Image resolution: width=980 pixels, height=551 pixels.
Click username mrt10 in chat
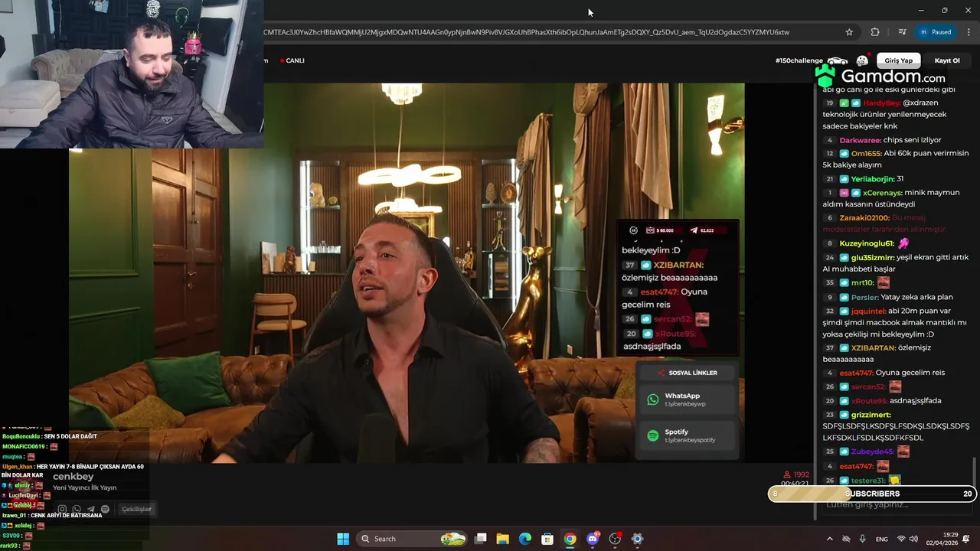pos(863,283)
